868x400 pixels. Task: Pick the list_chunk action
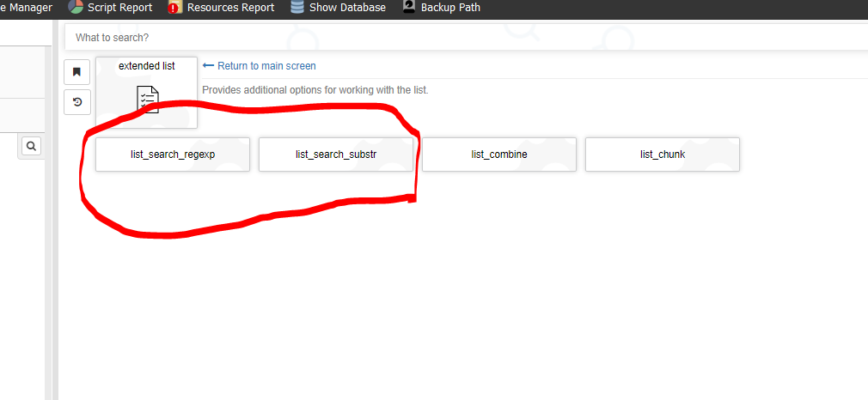point(663,155)
